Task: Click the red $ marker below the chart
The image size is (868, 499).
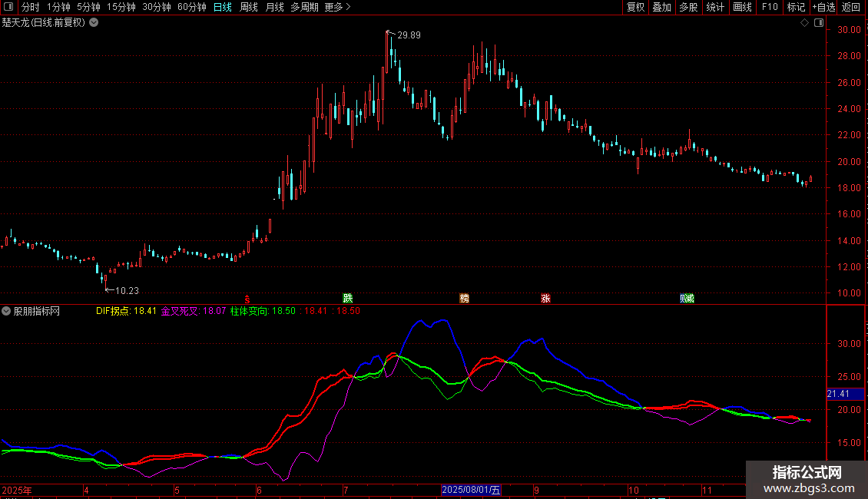Action: [x=247, y=298]
